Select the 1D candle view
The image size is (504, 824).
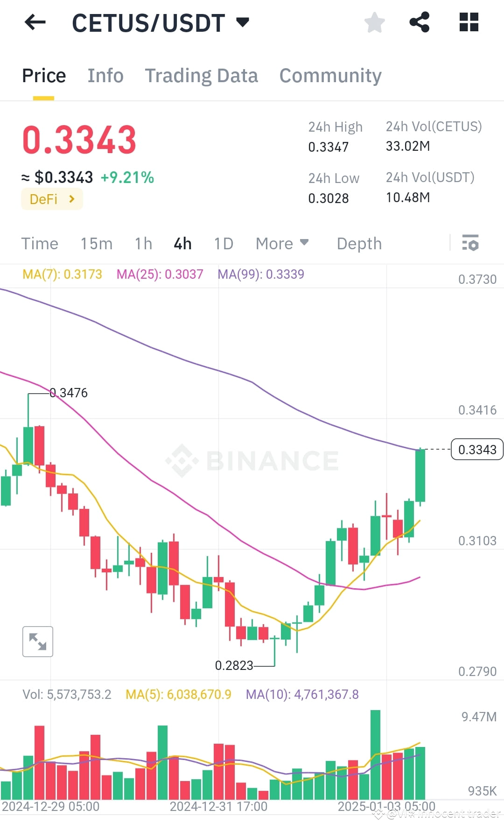(223, 243)
